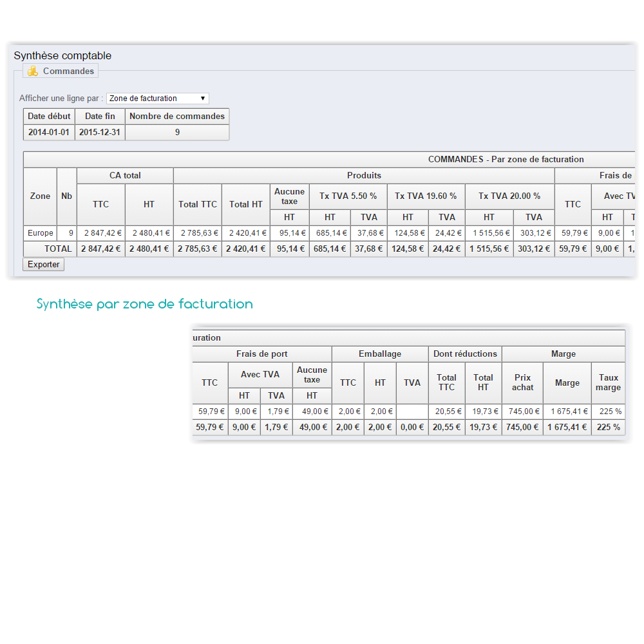Click the 'CA total' group header
Viewport: 644px width, 644px height.
tap(125, 176)
